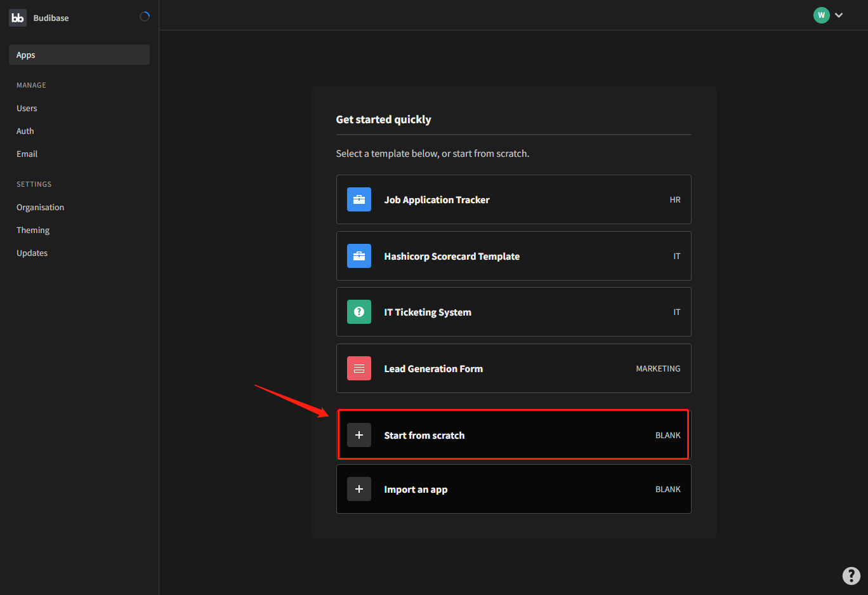868x595 pixels.
Task: Click the red form icon for Lead Generation
Action: coord(359,368)
